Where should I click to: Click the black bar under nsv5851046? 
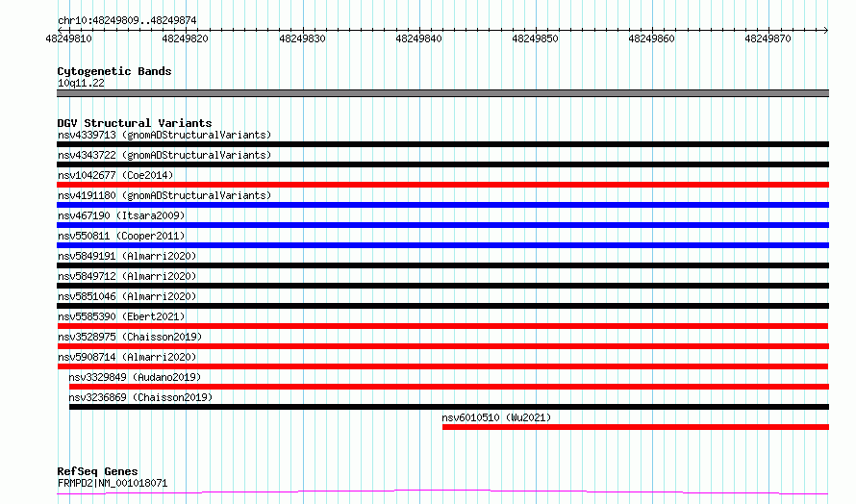(442, 306)
